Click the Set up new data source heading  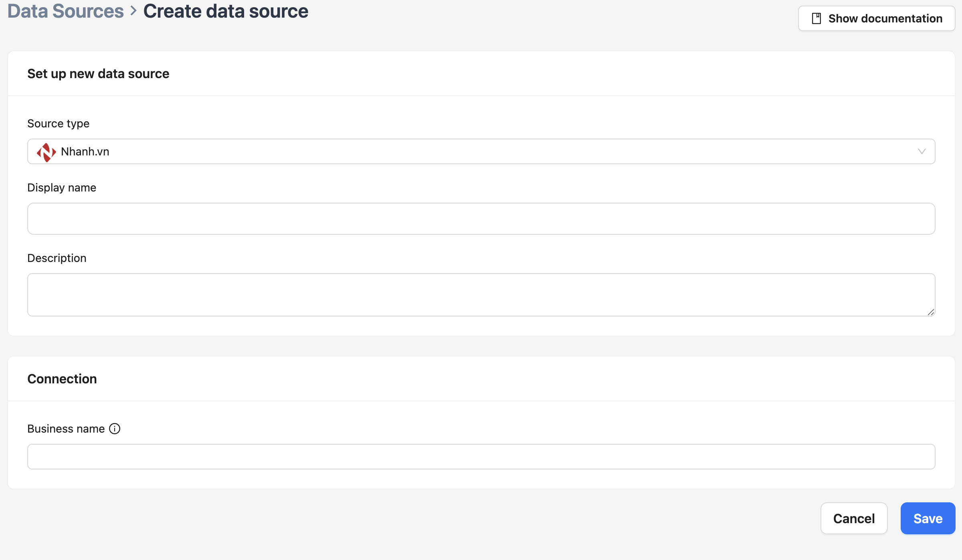click(98, 74)
